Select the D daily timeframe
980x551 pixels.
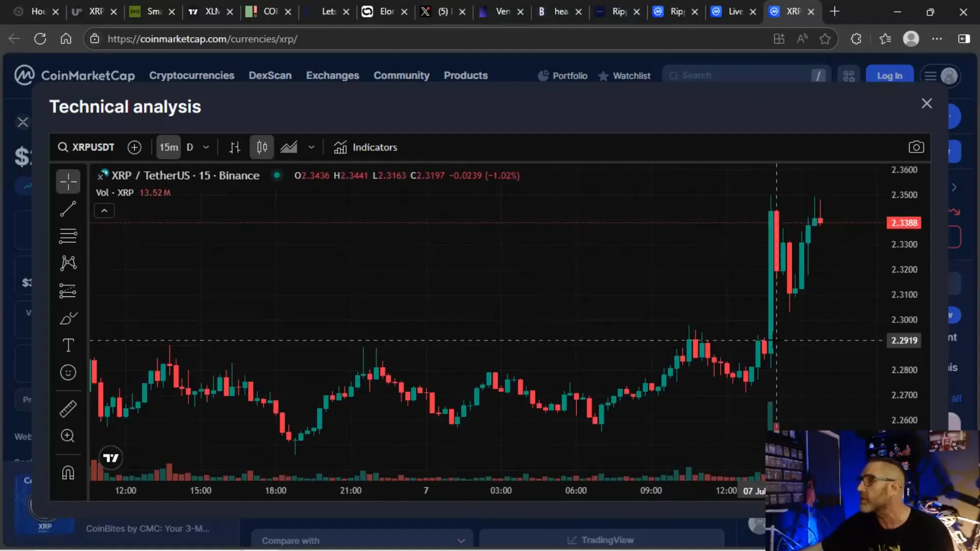point(190,147)
